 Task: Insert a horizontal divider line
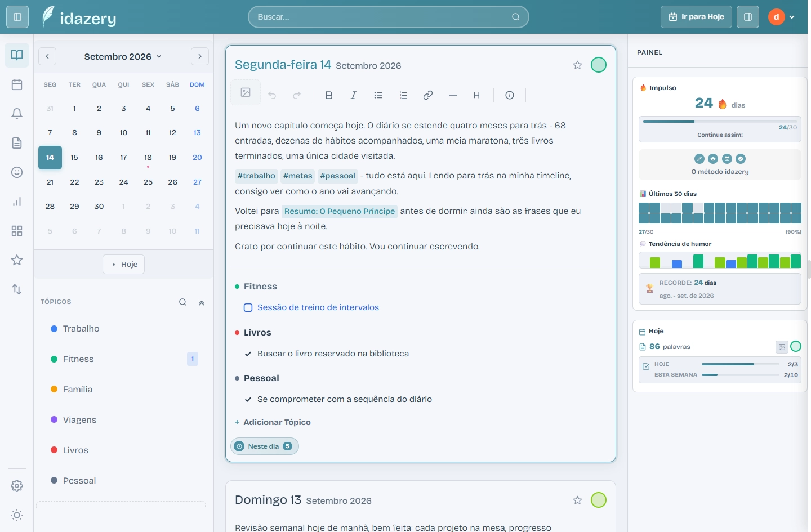(x=453, y=95)
